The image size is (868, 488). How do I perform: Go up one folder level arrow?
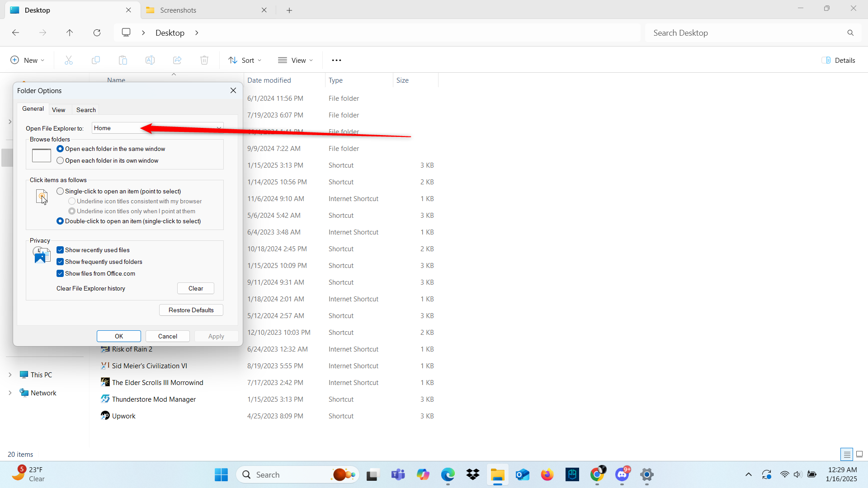(x=70, y=33)
